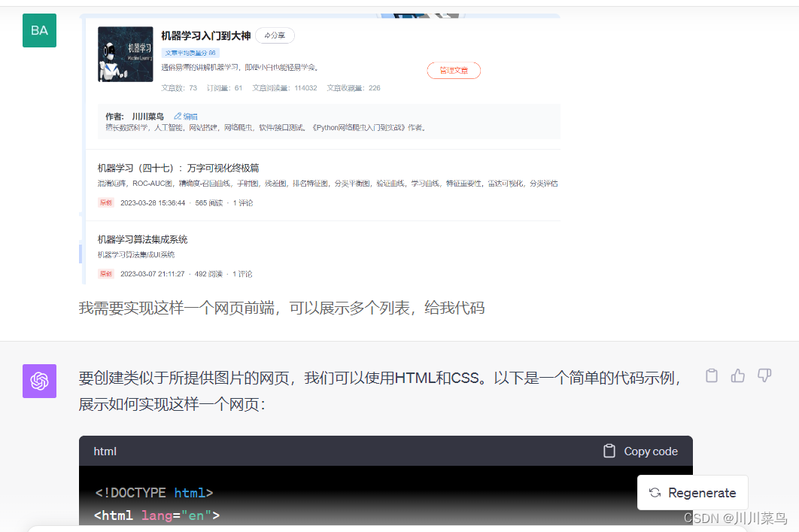
Task: Give thumbs down to the response
Action: (x=764, y=376)
